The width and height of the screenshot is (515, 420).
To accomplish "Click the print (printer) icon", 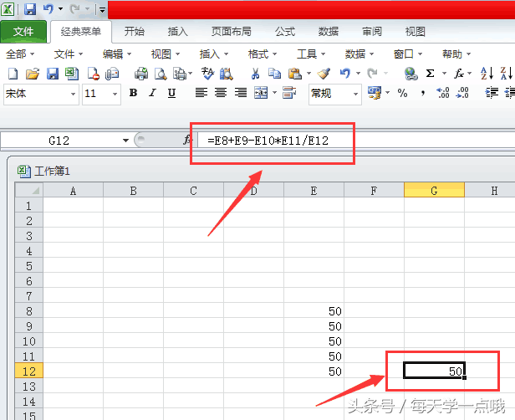I will pyautogui.click(x=141, y=74).
